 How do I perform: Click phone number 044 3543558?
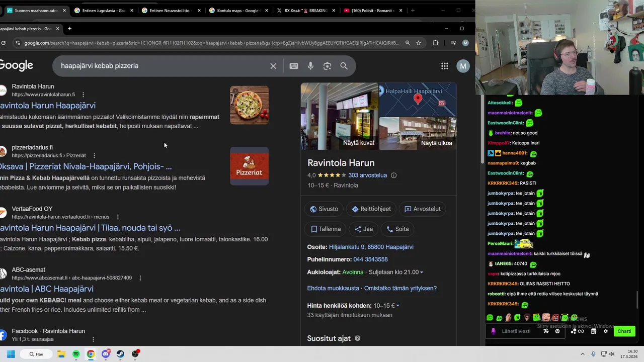point(370,259)
